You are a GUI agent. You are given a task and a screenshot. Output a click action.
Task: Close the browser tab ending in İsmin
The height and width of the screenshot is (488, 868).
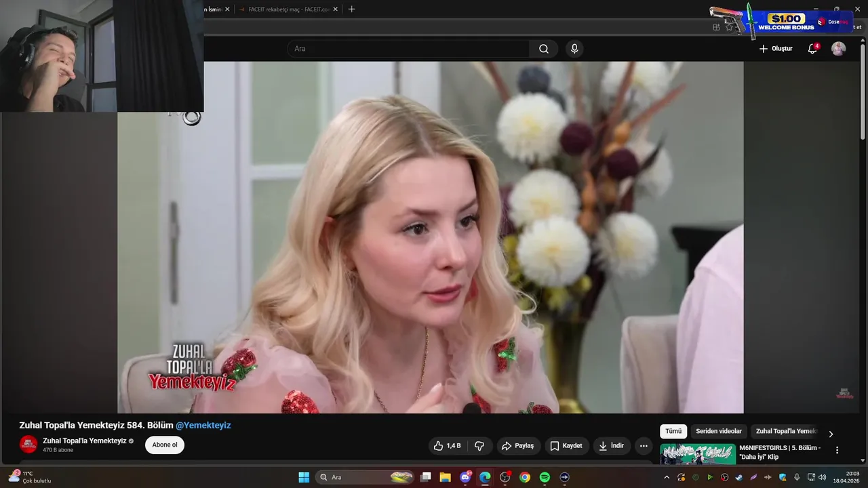pos(227,9)
